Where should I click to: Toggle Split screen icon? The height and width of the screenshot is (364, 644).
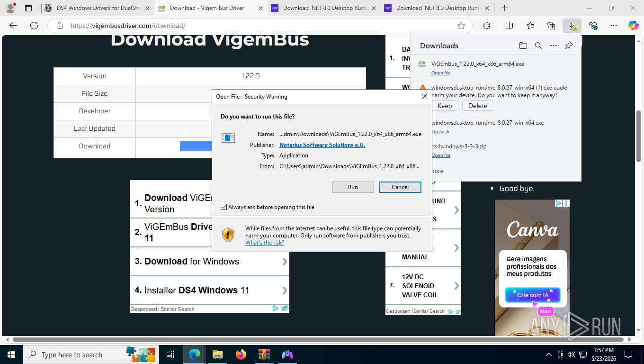pyautogui.click(x=509, y=26)
